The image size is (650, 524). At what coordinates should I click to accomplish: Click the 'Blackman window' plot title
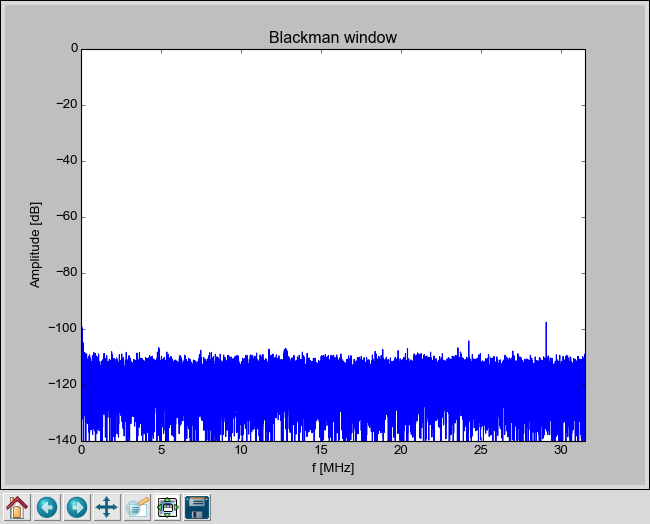333,38
